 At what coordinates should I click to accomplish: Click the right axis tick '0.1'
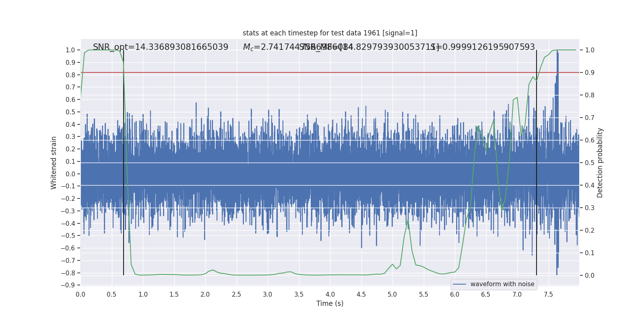590,253
